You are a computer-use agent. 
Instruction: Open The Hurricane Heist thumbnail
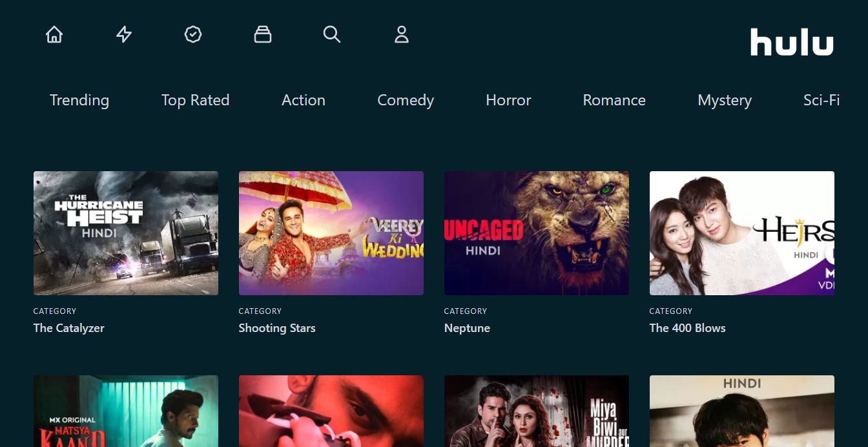tap(126, 233)
